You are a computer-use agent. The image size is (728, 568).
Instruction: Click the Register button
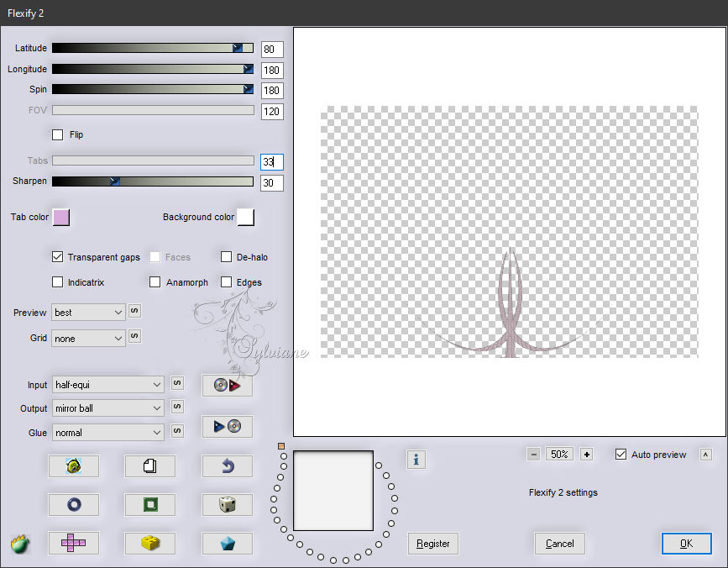point(433,544)
